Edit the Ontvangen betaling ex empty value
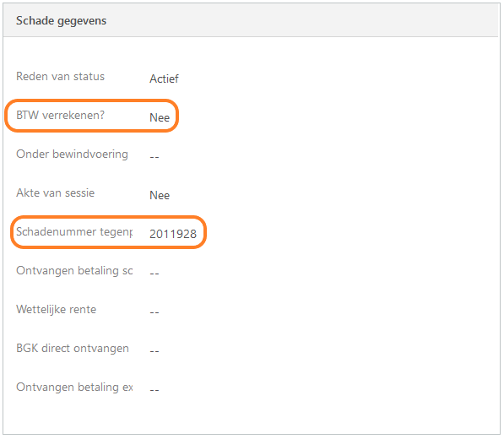Viewport: 504px width, 439px height. pyautogui.click(x=154, y=391)
